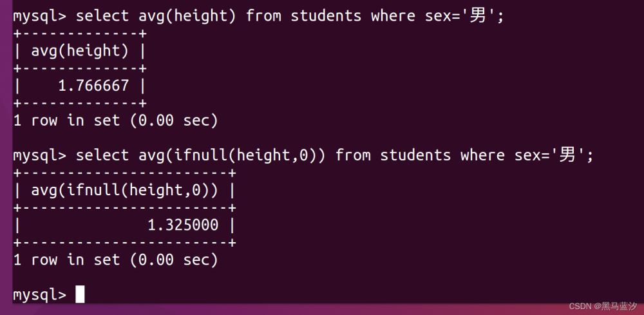Click the blinking cursor block at the prompt
Viewport: 644px width, 315px height.
[x=80, y=294]
